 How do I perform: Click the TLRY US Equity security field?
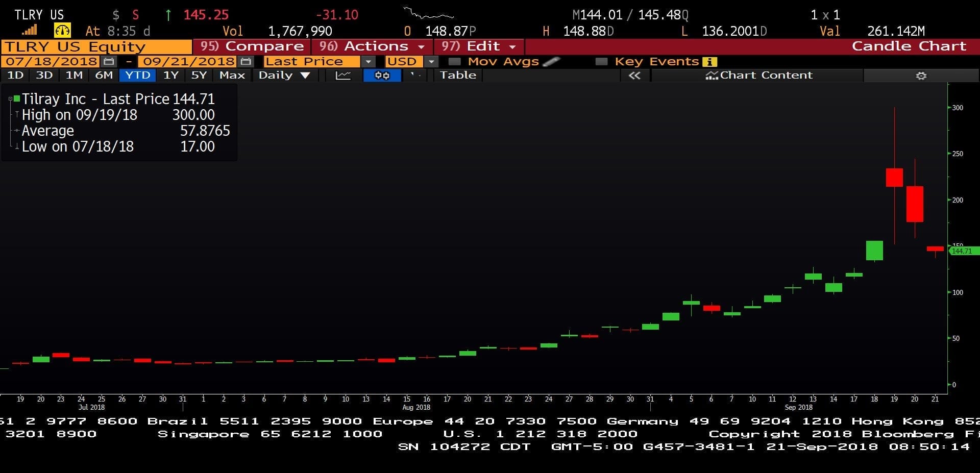pyautogui.click(x=96, y=46)
